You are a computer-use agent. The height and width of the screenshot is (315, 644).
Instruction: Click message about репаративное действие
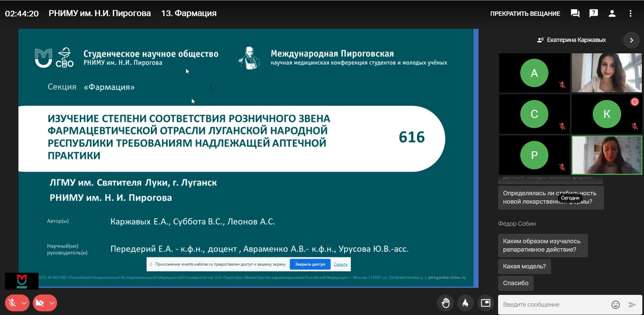pyautogui.click(x=543, y=246)
